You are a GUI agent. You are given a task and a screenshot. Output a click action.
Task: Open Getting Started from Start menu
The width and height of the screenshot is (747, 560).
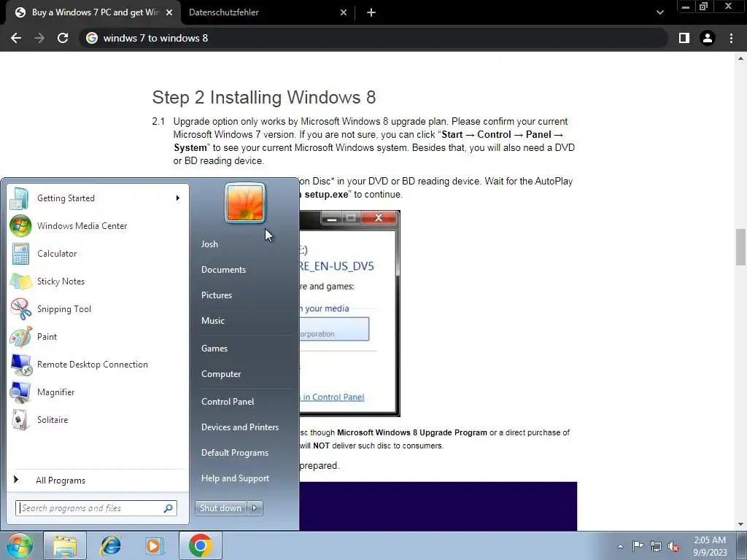98,198
